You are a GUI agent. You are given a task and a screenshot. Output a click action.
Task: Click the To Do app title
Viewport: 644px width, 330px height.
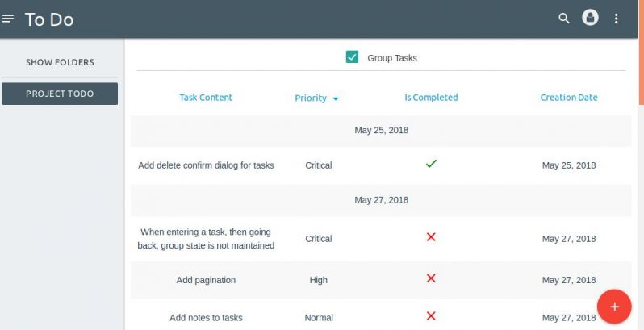pyautogui.click(x=49, y=19)
